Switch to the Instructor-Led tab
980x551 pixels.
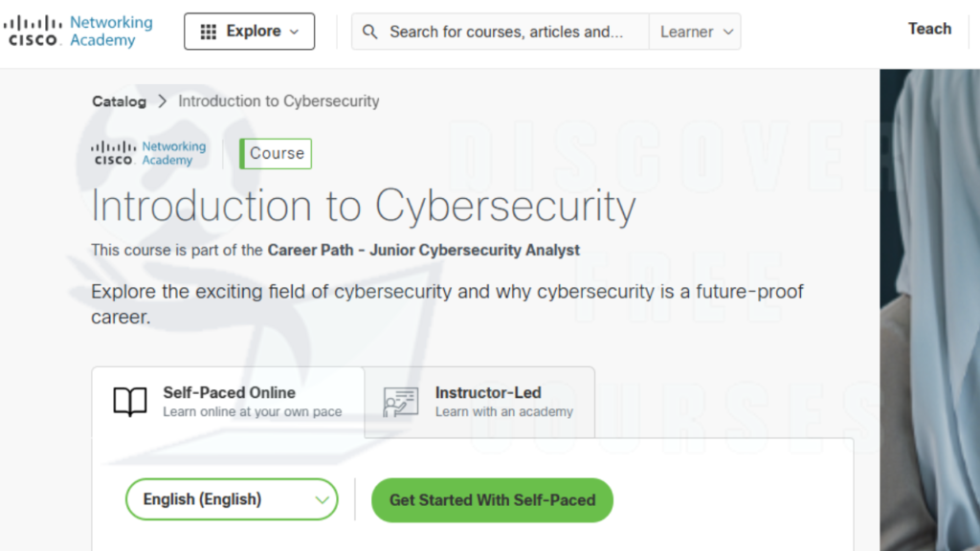click(x=479, y=402)
